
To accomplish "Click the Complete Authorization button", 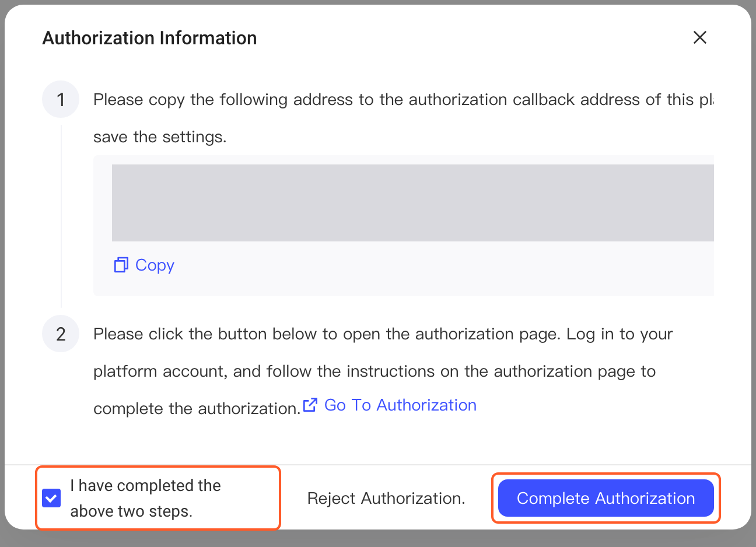I will (x=605, y=498).
